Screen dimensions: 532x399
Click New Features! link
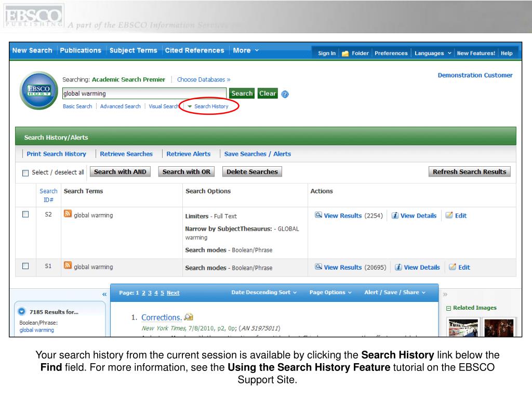[x=476, y=54]
